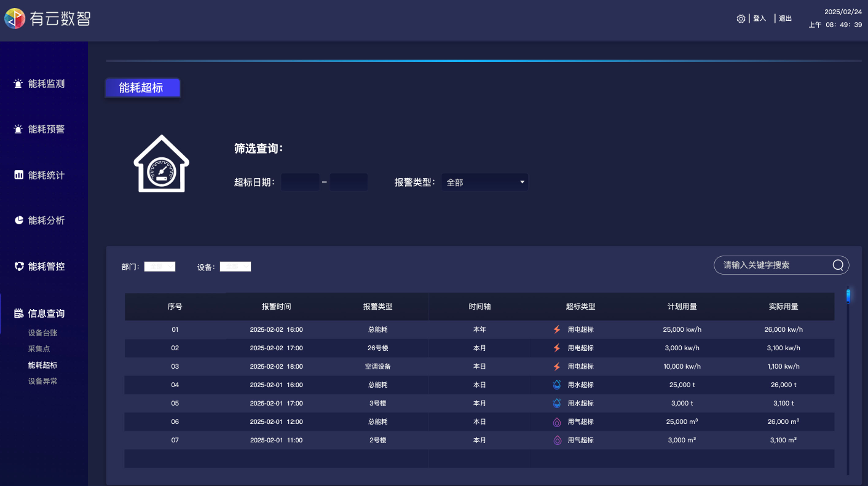
Task: Open 能耗监测 in the sidebar
Action: point(46,84)
